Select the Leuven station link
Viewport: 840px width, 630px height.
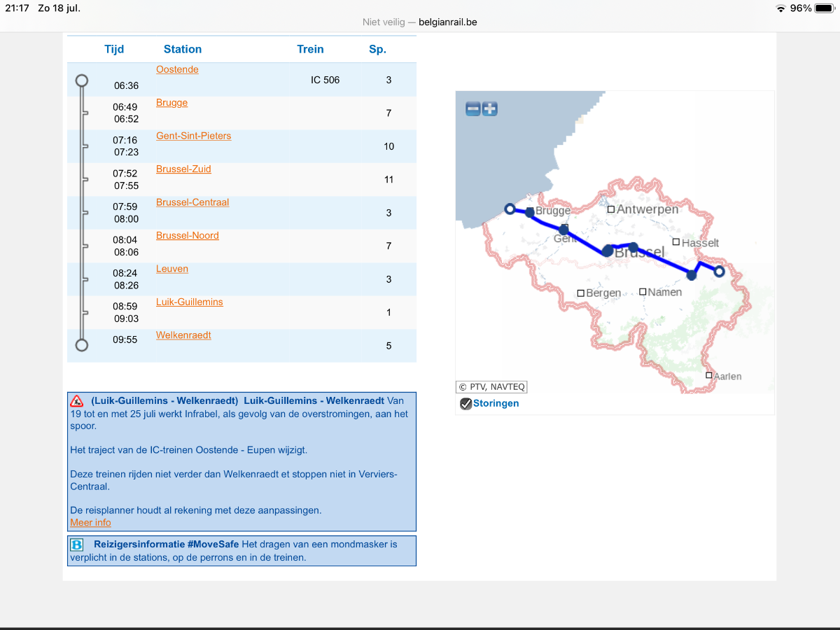coord(172,269)
